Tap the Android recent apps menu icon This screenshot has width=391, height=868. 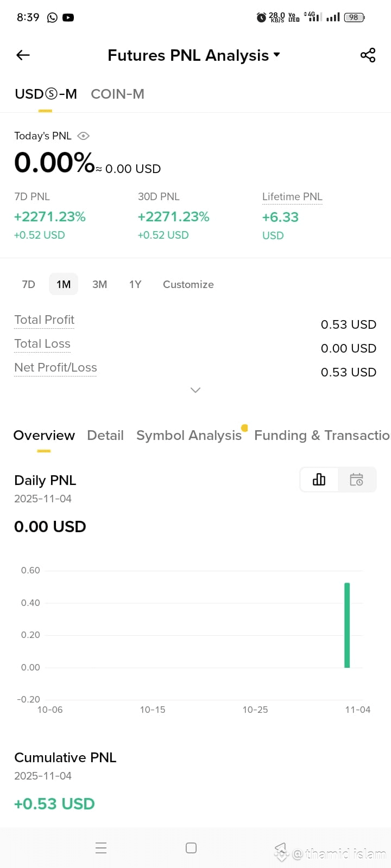click(101, 848)
